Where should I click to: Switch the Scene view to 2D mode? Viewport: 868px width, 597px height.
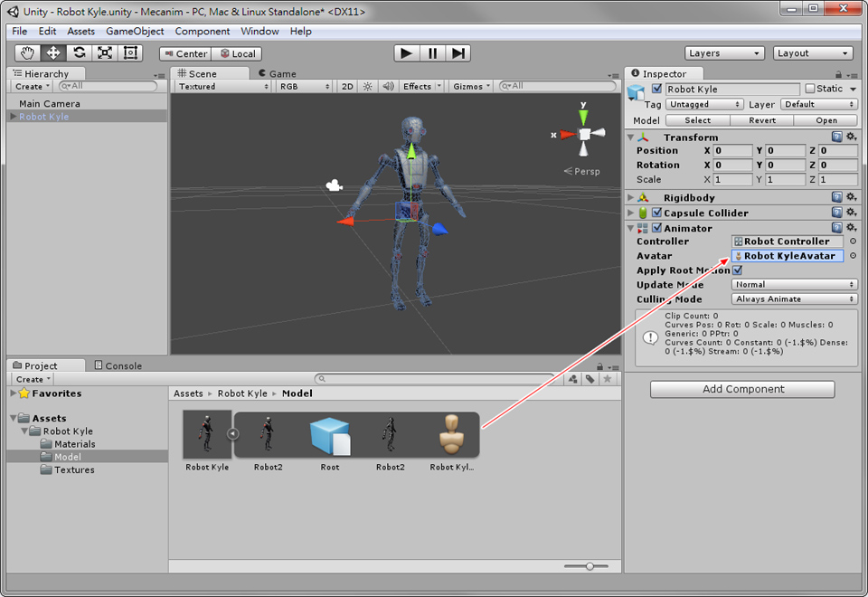[x=346, y=85]
